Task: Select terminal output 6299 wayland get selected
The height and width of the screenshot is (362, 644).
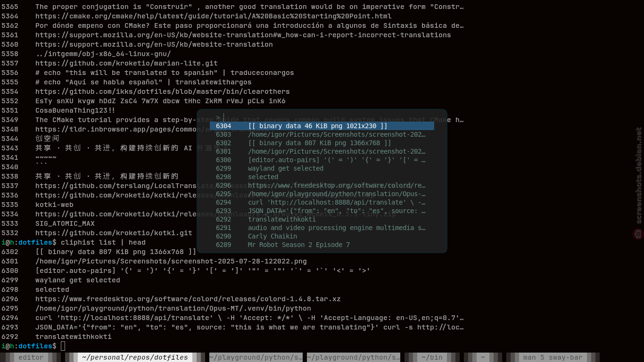Action: (78, 280)
